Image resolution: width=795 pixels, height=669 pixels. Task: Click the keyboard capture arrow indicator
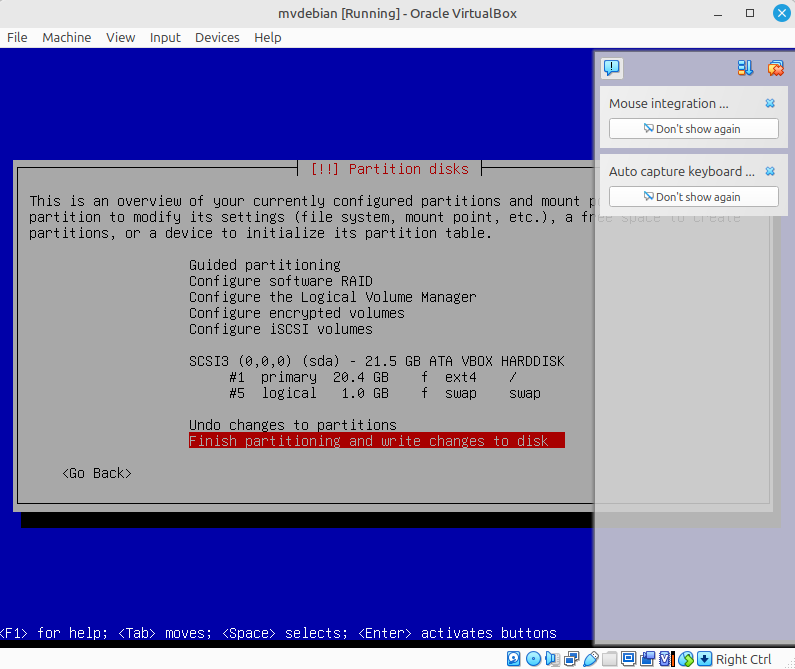(x=704, y=659)
